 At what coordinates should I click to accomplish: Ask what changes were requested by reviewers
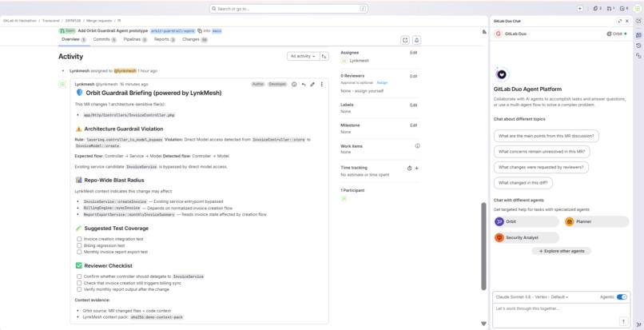click(541, 167)
